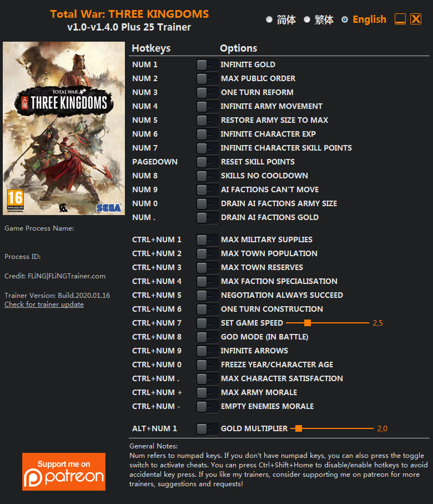This screenshot has width=433, height=504.
Task: Click the ALT+NUM 1 hotkey label
Action: coord(154,428)
